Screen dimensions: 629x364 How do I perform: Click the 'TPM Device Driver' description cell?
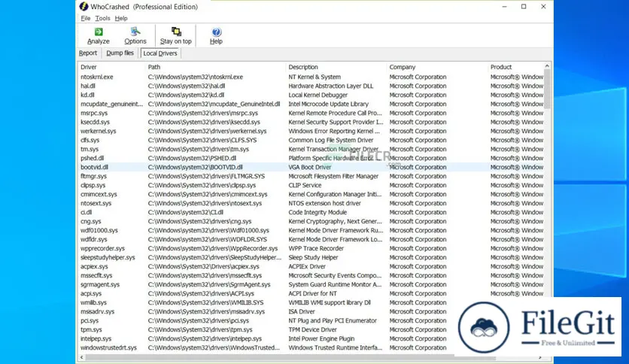(312, 329)
